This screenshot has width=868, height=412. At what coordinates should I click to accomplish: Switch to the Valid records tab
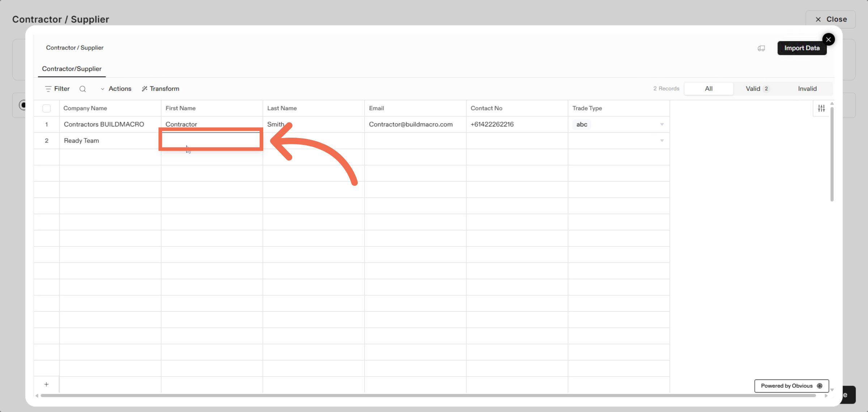tap(757, 89)
